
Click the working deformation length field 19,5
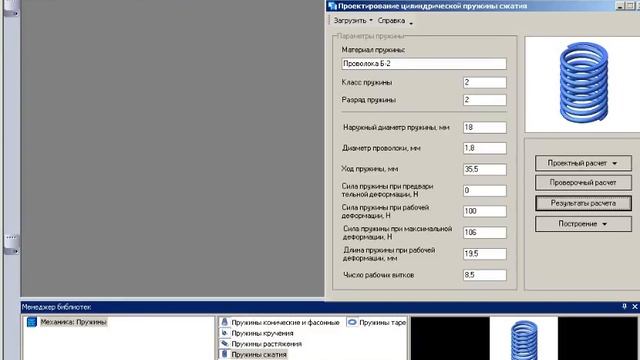point(484,254)
